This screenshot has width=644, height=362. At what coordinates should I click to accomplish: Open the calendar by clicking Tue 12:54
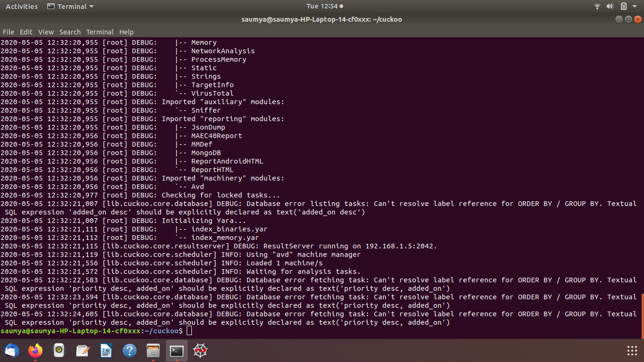pos(322,6)
